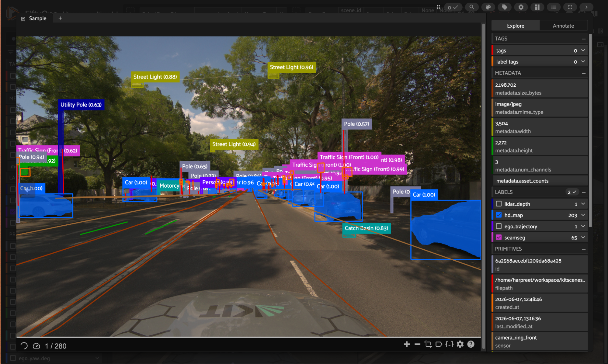The width and height of the screenshot is (608, 364).
Task: Click the 2,198,702 size_bytes entry
Action: click(x=540, y=88)
